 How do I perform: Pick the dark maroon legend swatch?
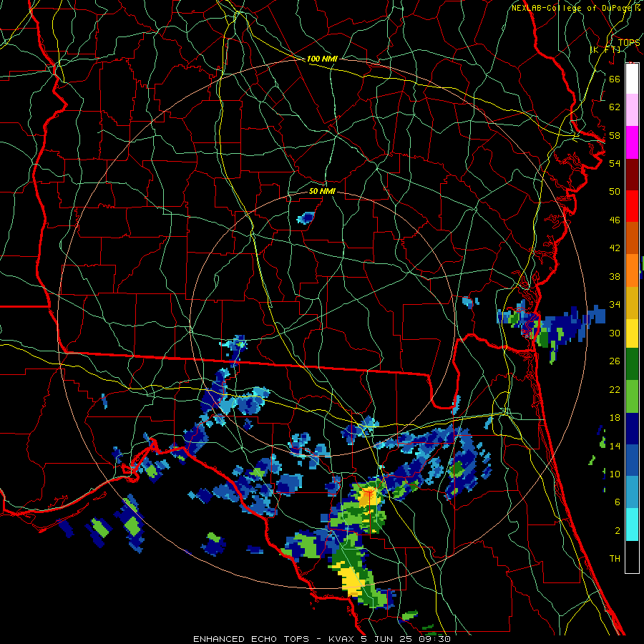(632, 175)
